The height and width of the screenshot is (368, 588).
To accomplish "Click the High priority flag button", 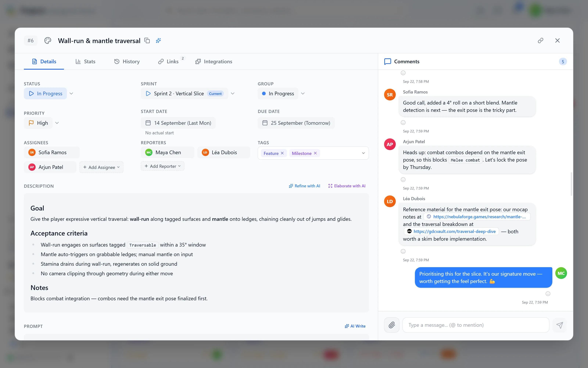I will (38, 123).
